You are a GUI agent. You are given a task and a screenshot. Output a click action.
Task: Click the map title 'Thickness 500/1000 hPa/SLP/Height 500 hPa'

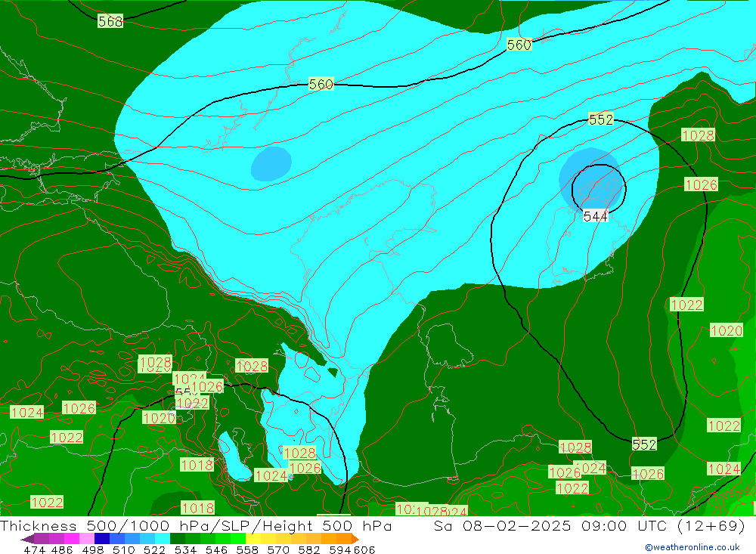pyautogui.click(x=196, y=526)
